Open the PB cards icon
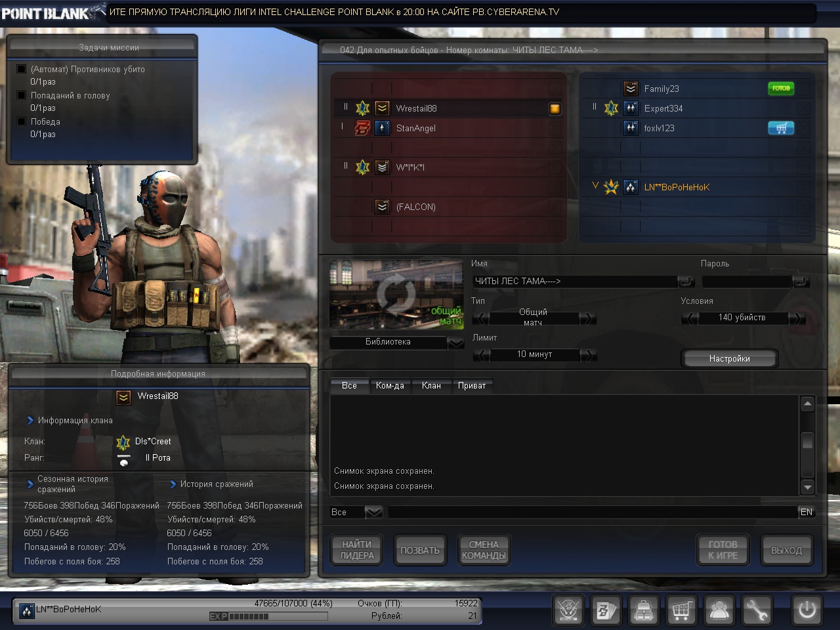 click(606, 610)
